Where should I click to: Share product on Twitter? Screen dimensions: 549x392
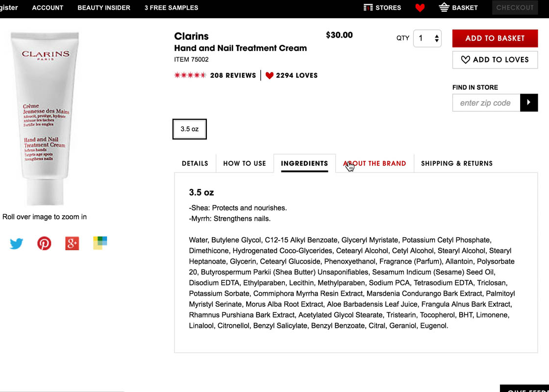click(16, 244)
